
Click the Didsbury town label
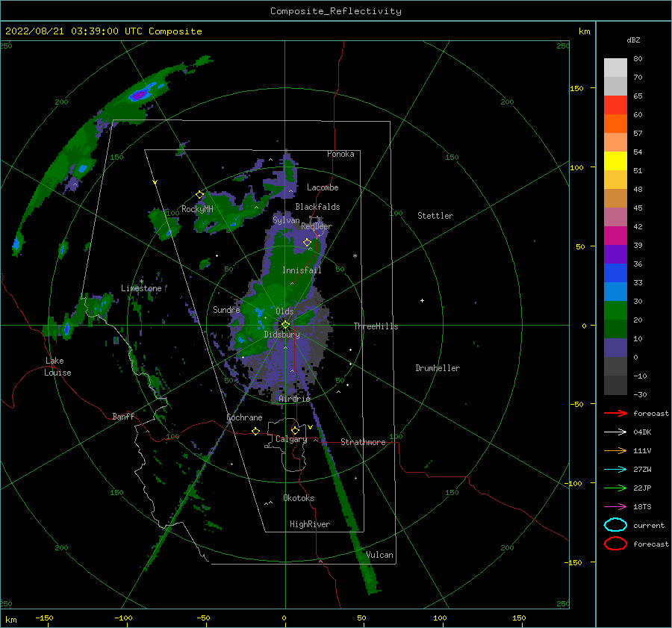tap(281, 335)
